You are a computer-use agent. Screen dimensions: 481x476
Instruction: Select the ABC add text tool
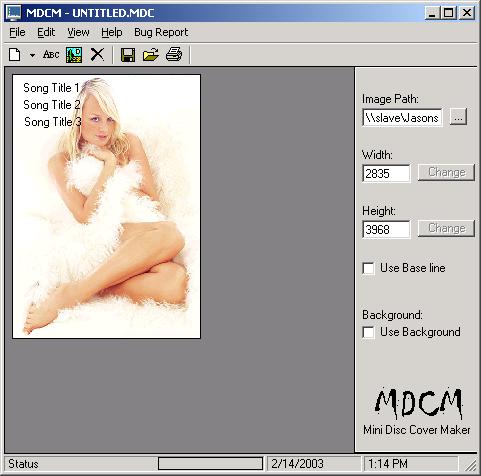(51, 54)
